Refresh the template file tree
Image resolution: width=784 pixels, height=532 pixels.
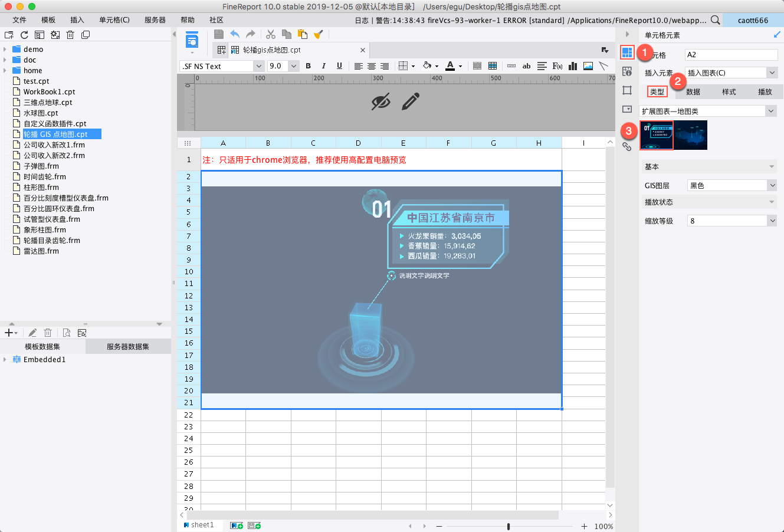point(24,35)
